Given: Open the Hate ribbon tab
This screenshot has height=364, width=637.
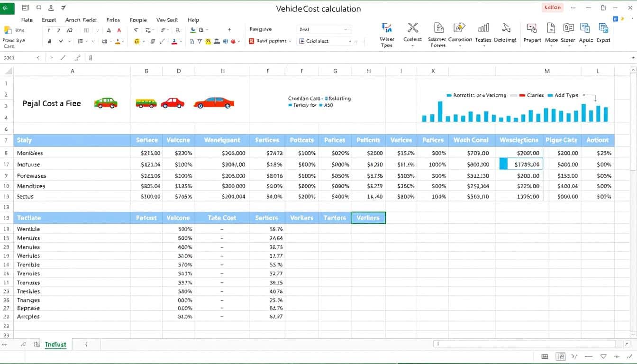Looking at the screenshot, I should (27, 20).
